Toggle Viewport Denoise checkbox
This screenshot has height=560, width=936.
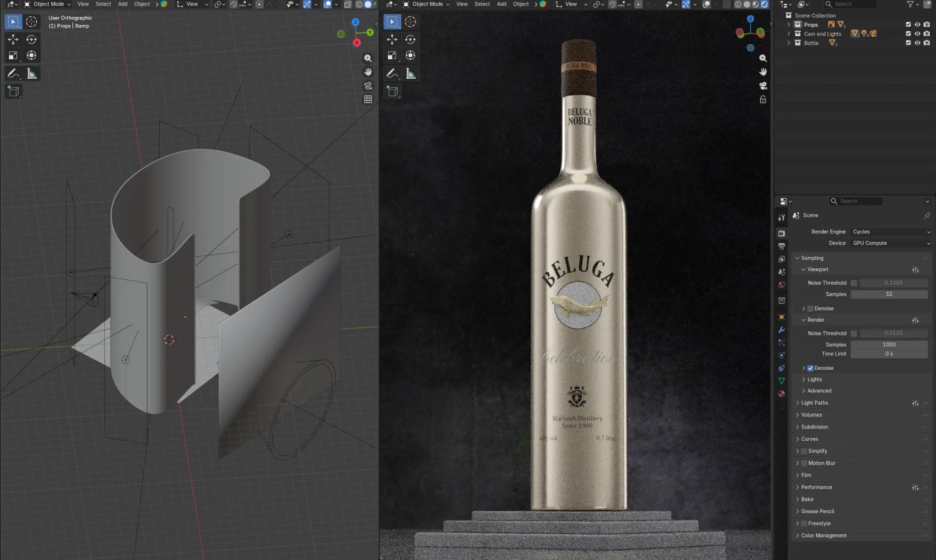tap(811, 309)
